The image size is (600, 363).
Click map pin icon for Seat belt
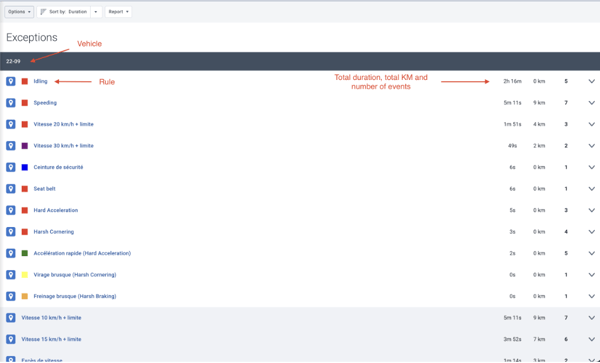point(11,189)
